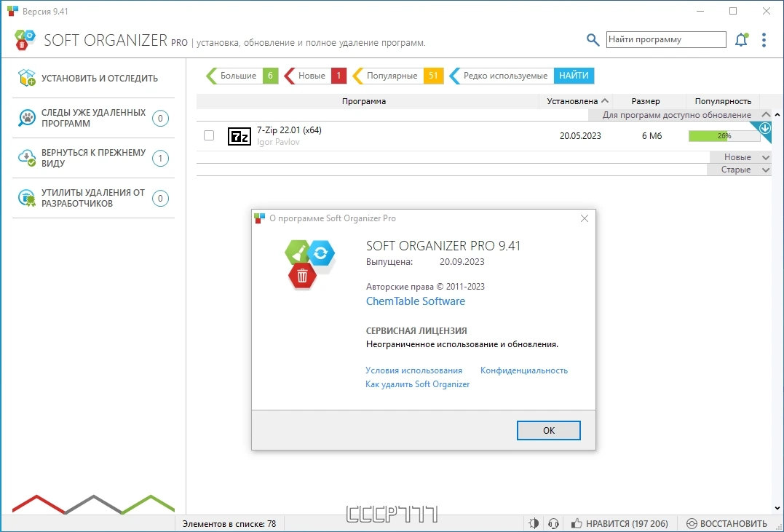Open УТИЛИТЫ УДАЛЕНИЯ ОТ РАЗРАБОТЧИКОВ

click(x=93, y=198)
